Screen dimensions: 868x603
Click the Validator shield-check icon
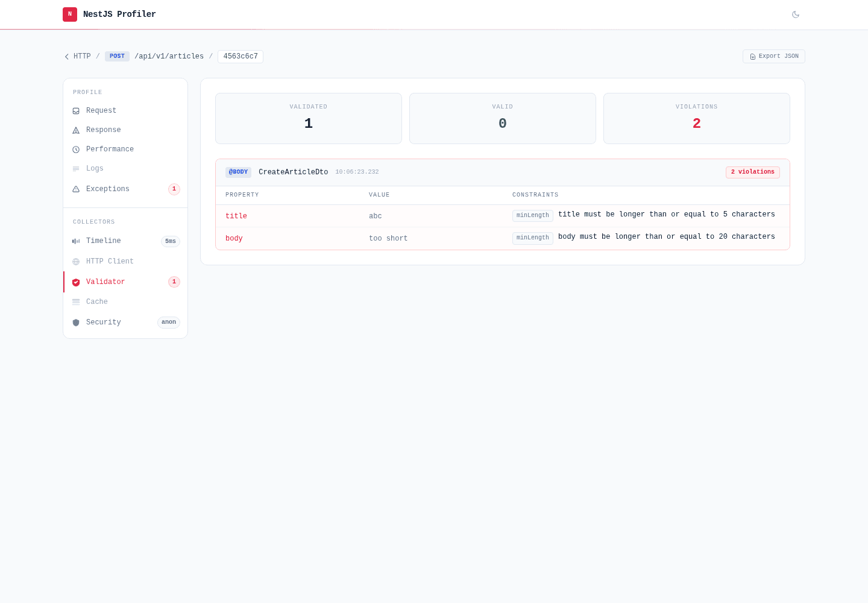click(x=76, y=282)
